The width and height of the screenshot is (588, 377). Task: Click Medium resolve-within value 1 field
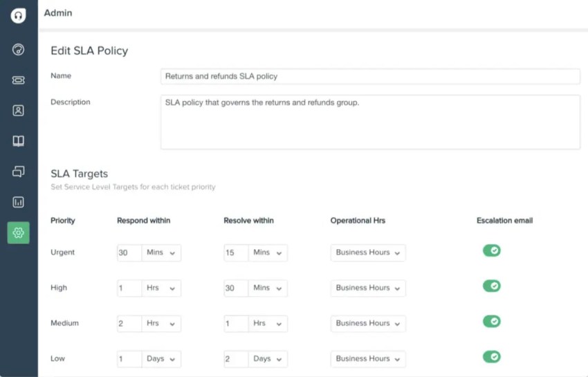236,323
